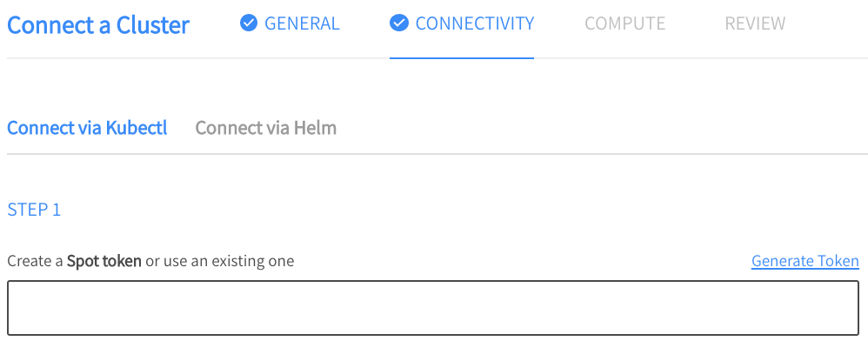The width and height of the screenshot is (868, 341).
Task: Click the STEP 1 label
Action: 34,210
